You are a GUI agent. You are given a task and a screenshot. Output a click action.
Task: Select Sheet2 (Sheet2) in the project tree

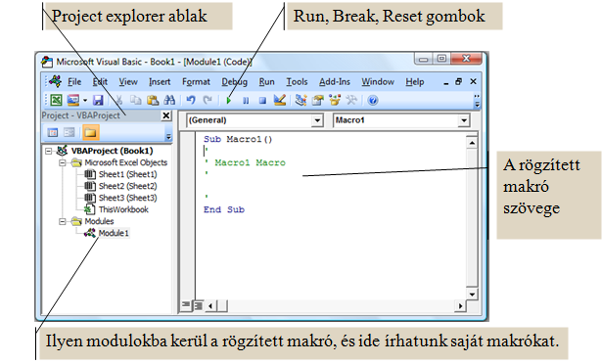[128, 186]
